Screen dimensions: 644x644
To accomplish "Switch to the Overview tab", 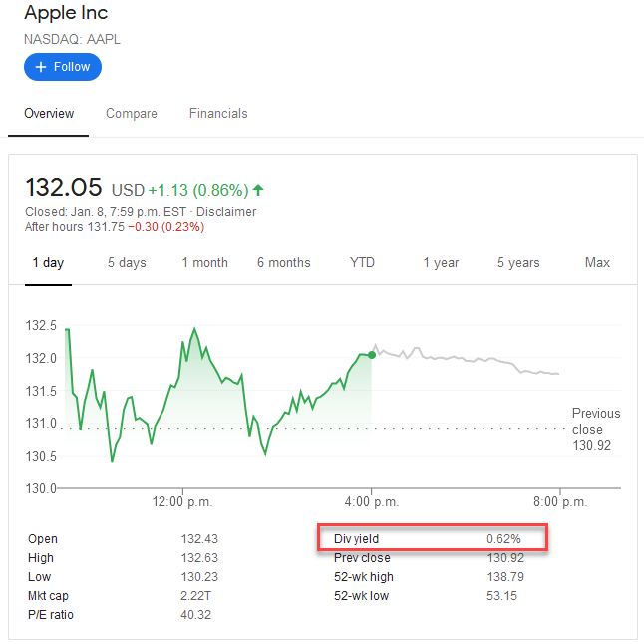I will click(x=49, y=114).
